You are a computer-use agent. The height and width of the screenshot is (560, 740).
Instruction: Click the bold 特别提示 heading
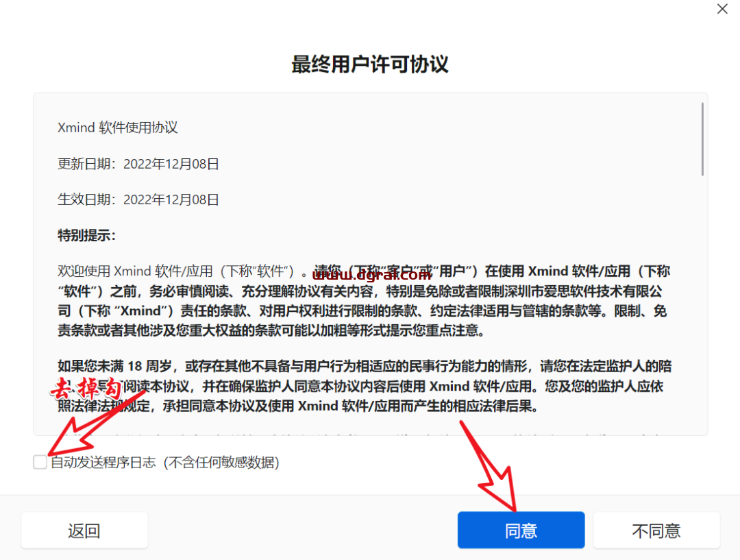click(87, 236)
